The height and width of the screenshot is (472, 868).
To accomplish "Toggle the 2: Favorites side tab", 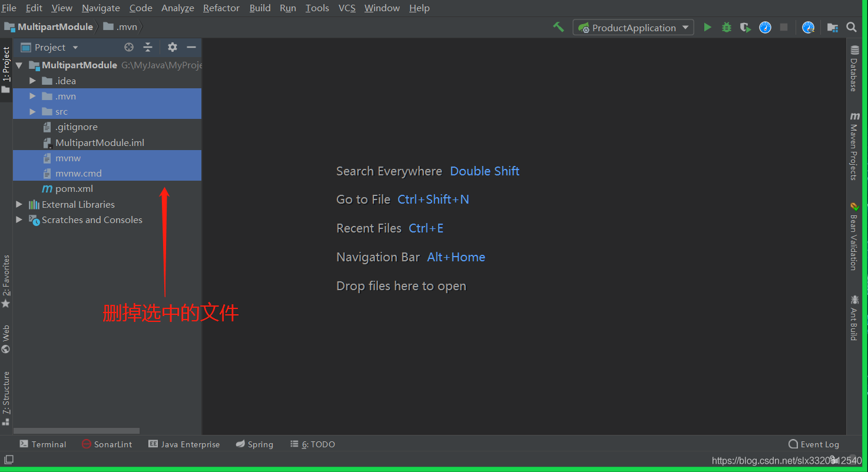I will (x=6, y=281).
